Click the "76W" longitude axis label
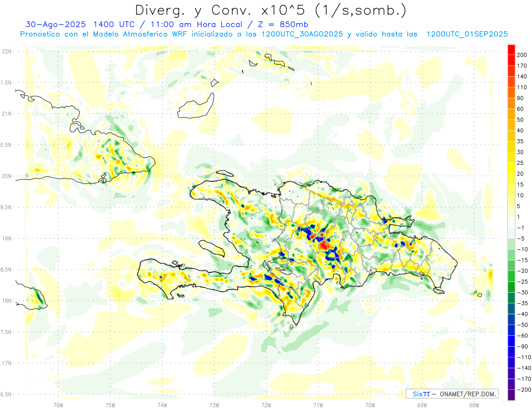This screenshot has height=411, width=532. [x=58, y=405]
